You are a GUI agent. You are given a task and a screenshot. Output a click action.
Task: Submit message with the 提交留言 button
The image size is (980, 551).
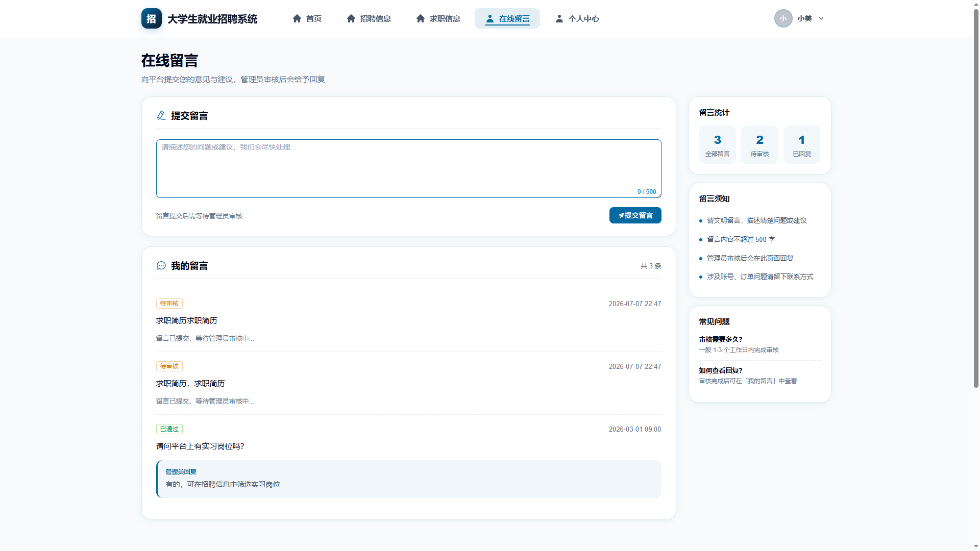(x=635, y=215)
